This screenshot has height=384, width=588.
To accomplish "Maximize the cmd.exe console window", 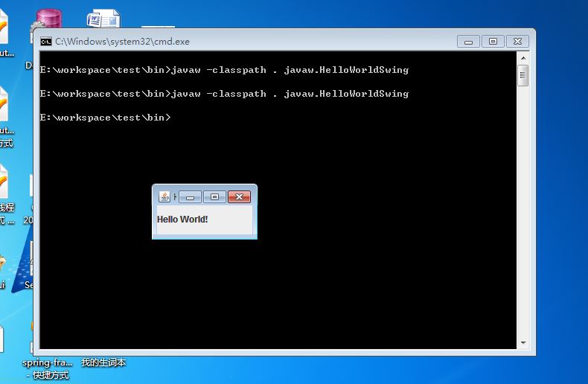I will tap(493, 41).
